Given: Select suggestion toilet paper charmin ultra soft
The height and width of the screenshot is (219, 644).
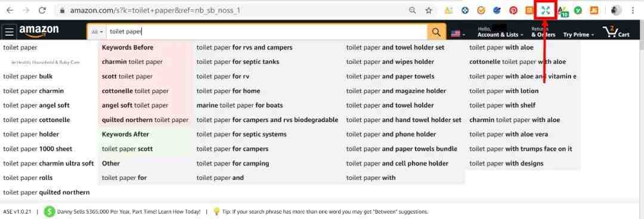Looking at the screenshot, I should pyautogui.click(x=48, y=163).
